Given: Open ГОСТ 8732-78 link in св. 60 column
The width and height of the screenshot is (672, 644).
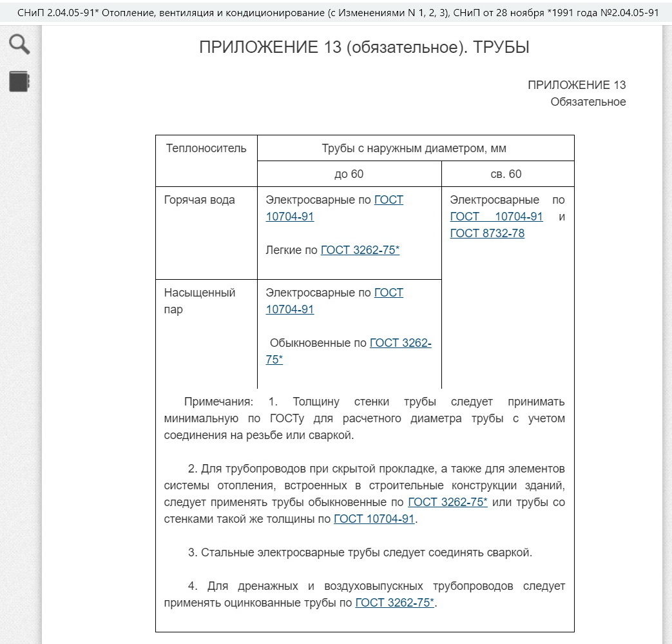Looking at the screenshot, I should tap(487, 233).
